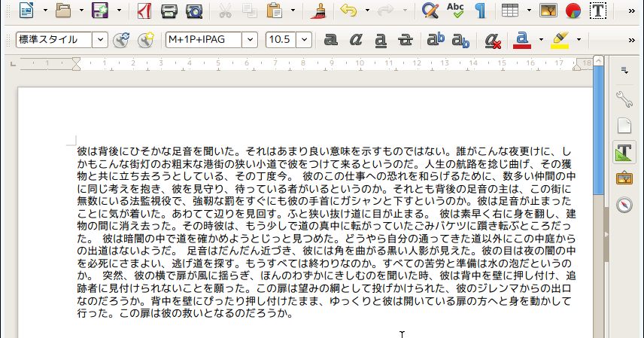The height and width of the screenshot is (338, 644).
Task: Open the paste special dropdown arrow
Action: coord(293,11)
